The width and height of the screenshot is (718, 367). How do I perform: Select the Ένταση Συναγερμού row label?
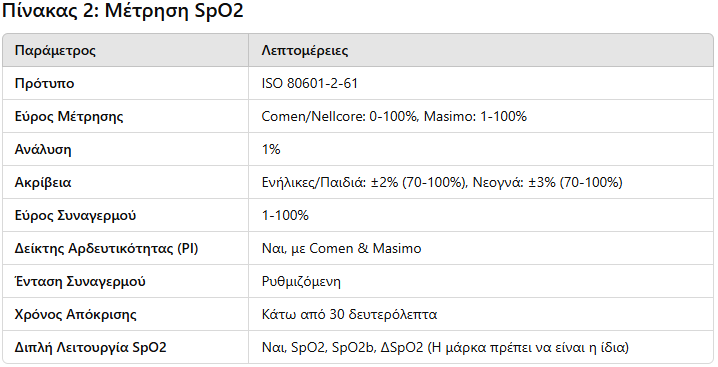(80, 281)
